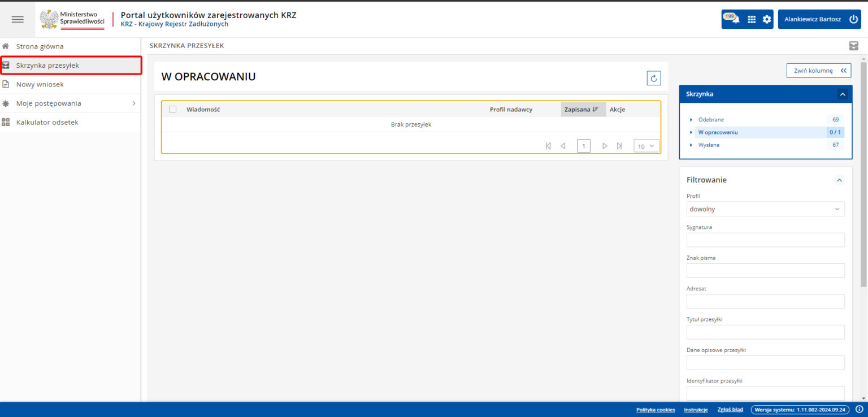Click the Sygnatura input field
The image size is (868, 417).
point(766,240)
